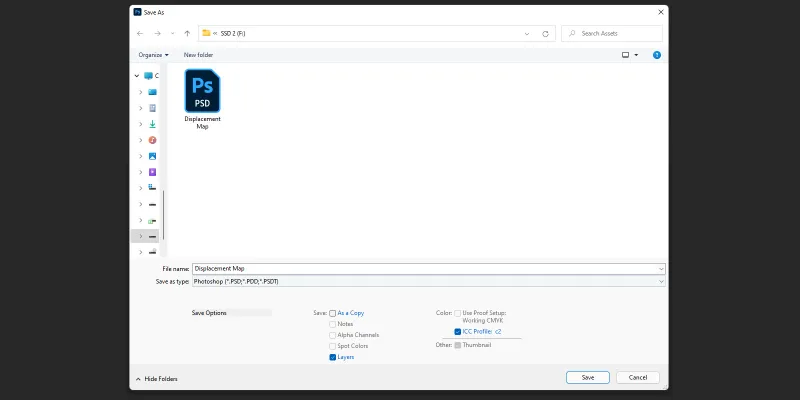The image size is (800, 400).
Task: Open the Organize menu
Action: click(153, 55)
